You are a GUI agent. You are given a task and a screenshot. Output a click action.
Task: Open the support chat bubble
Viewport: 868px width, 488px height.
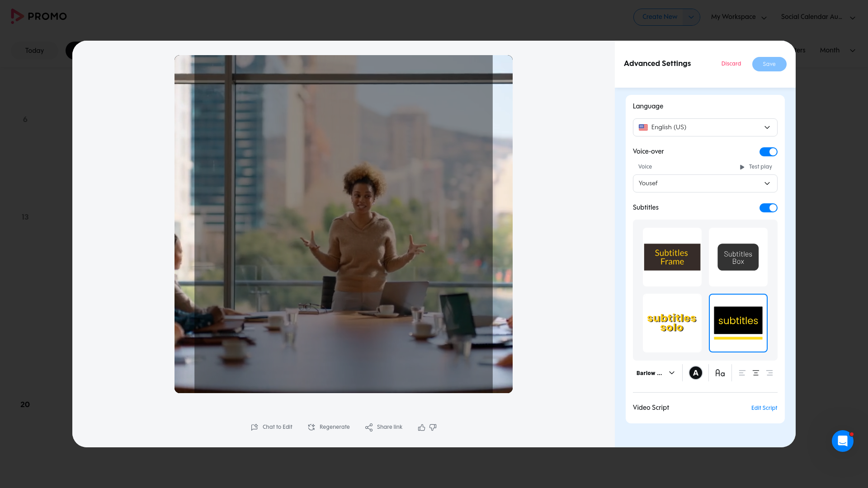pyautogui.click(x=842, y=441)
